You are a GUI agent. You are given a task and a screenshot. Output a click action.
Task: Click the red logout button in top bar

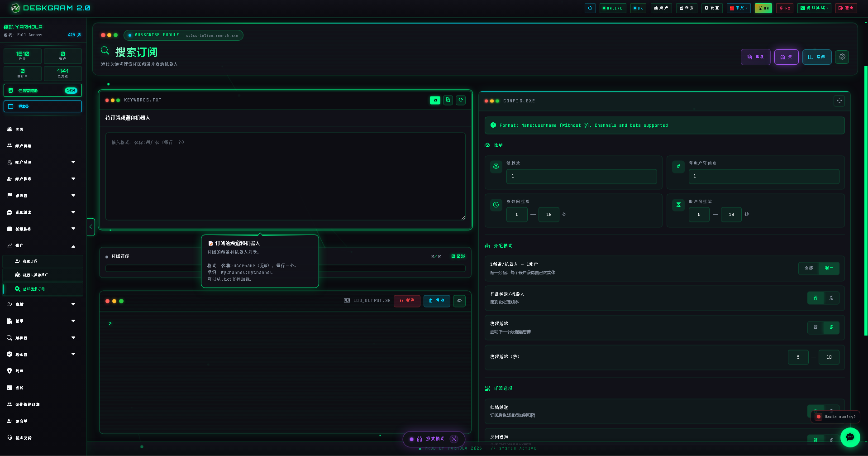tap(846, 8)
